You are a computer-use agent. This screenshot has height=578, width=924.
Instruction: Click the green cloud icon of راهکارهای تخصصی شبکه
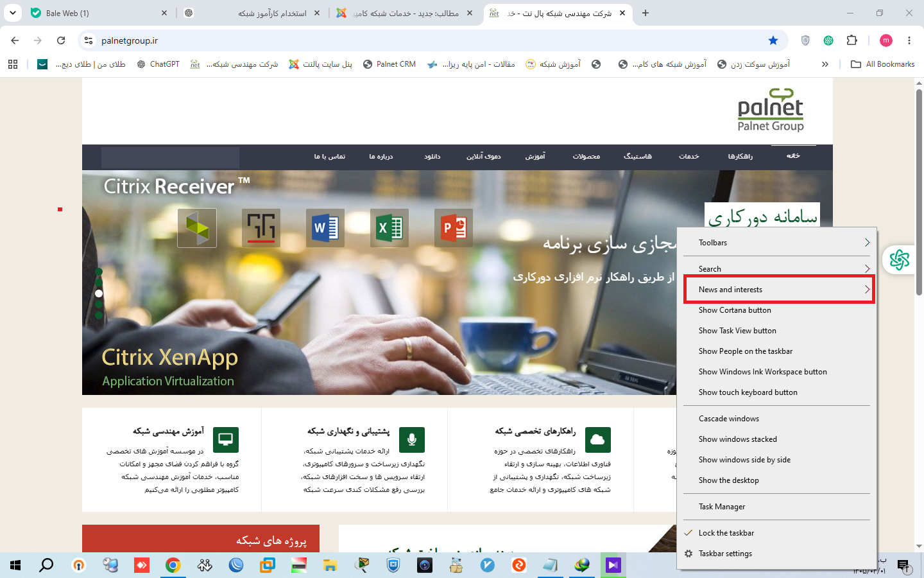click(598, 440)
